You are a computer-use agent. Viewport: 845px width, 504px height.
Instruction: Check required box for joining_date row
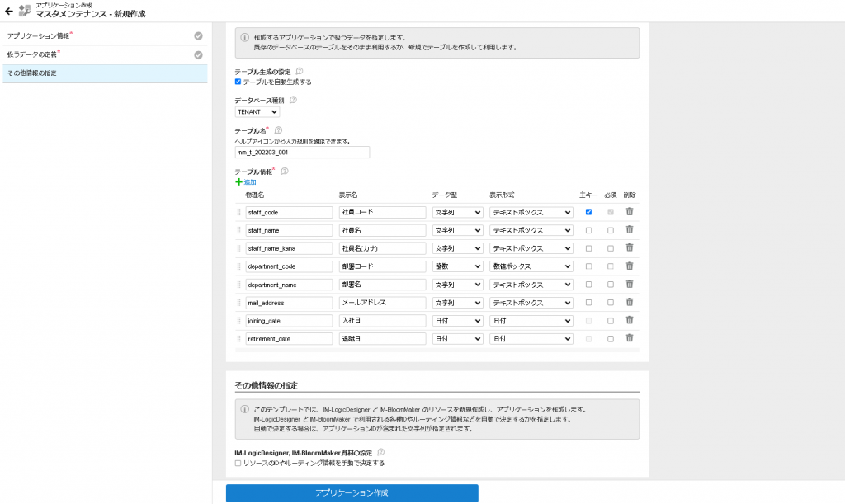click(x=611, y=320)
